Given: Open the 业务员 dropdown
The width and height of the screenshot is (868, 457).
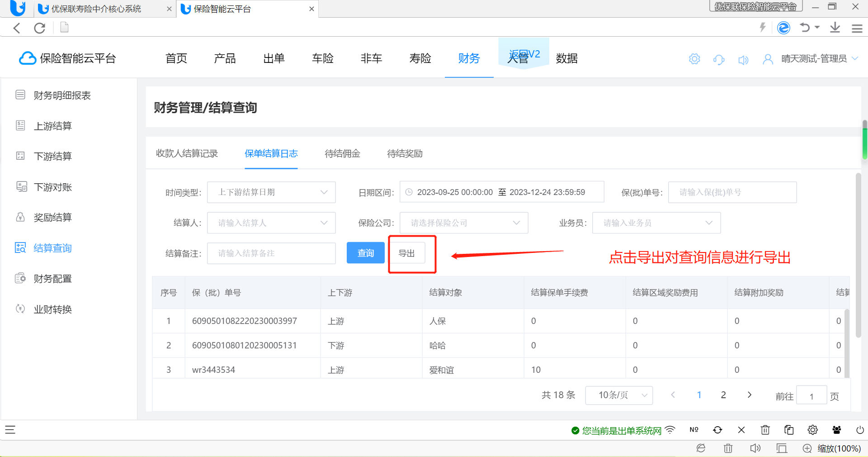Looking at the screenshot, I should [656, 223].
